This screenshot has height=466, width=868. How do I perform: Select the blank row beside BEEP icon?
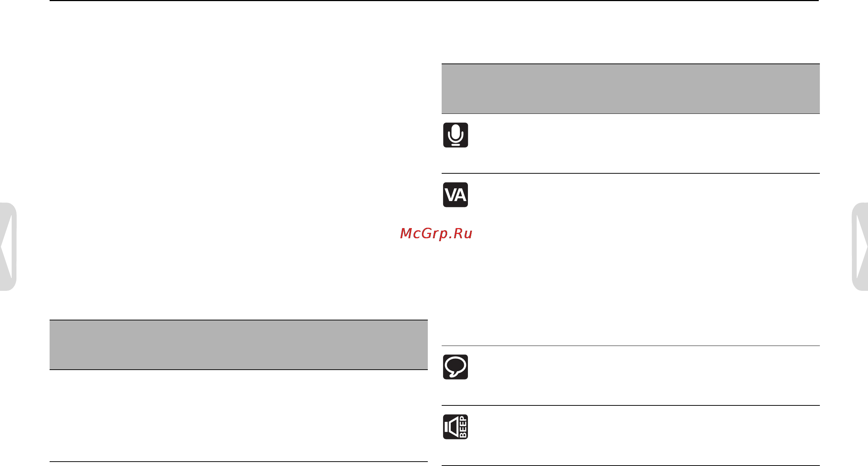click(645, 435)
